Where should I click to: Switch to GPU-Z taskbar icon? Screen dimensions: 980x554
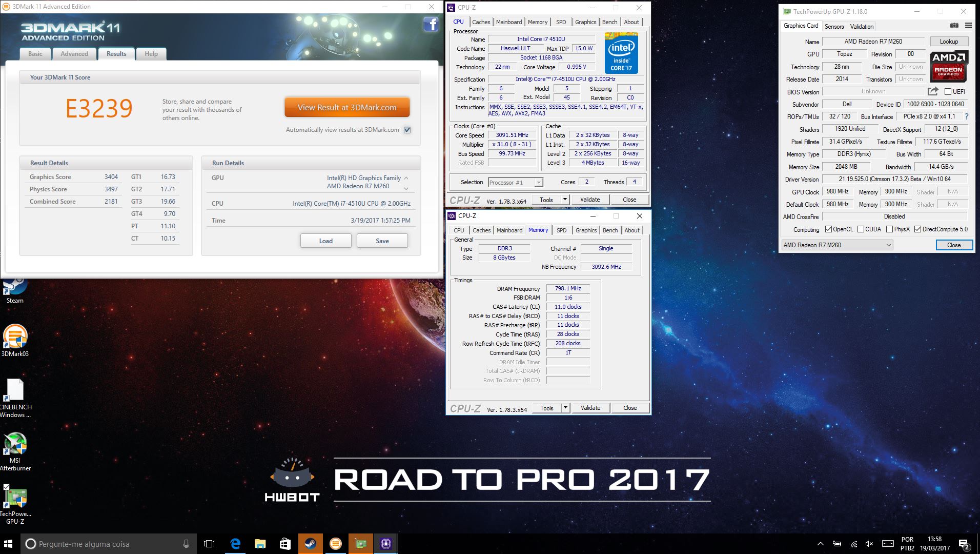click(x=360, y=544)
